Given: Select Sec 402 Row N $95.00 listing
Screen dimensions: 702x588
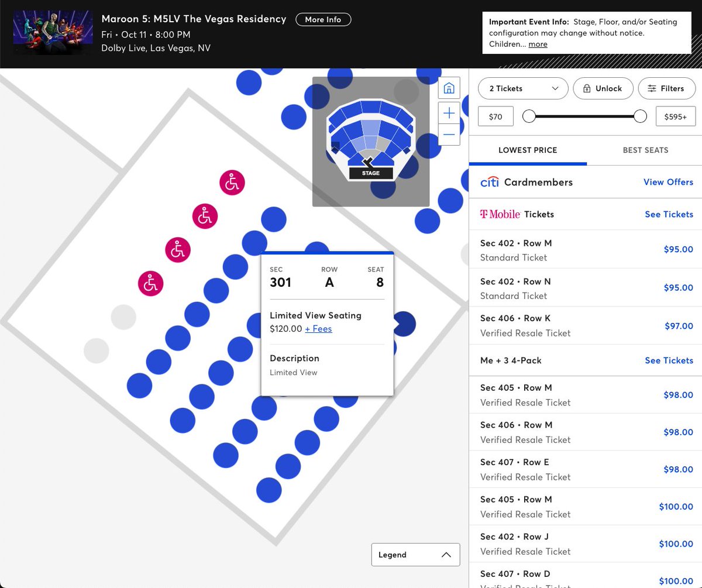Looking at the screenshot, I should [586, 288].
